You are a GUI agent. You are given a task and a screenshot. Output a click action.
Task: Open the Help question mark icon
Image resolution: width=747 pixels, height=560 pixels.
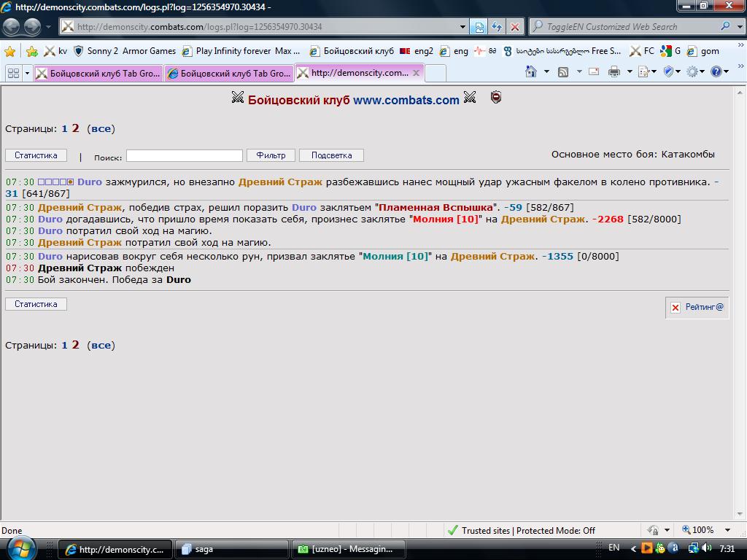pos(716,72)
